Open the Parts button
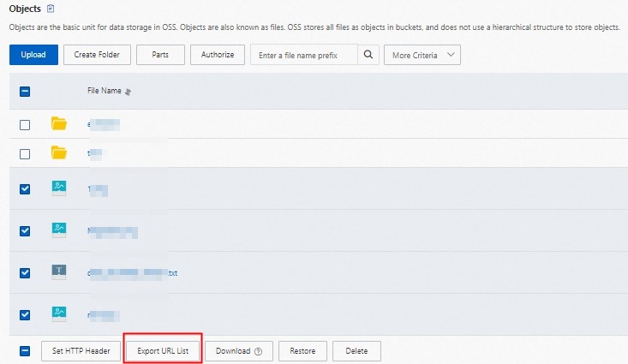 [160, 55]
